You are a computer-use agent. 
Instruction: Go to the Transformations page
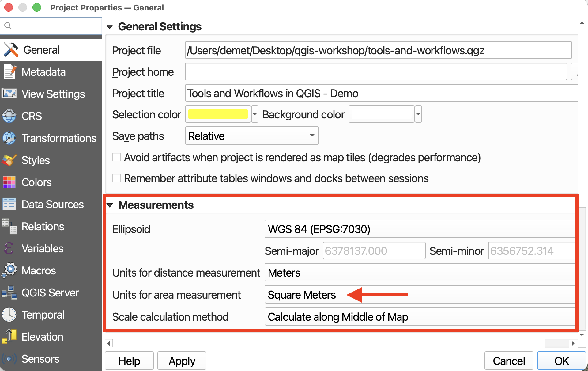click(51, 138)
